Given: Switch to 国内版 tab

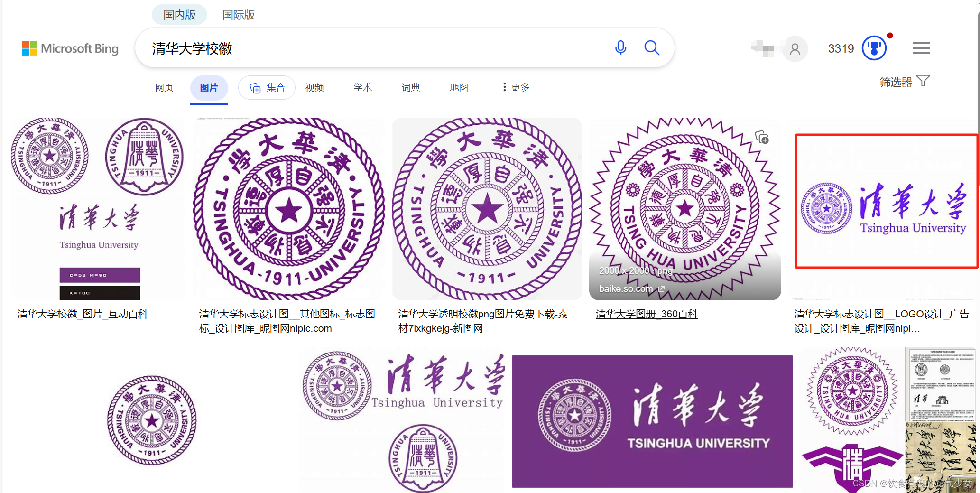Looking at the screenshot, I should point(180,15).
